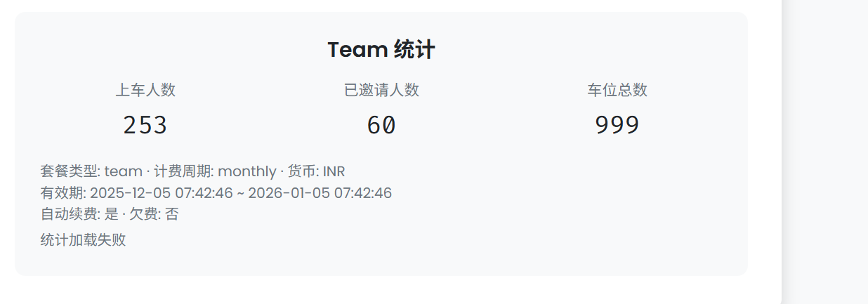The width and height of the screenshot is (868, 304).
Task: Click the 253 boarded count value
Action: pos(145,125)
